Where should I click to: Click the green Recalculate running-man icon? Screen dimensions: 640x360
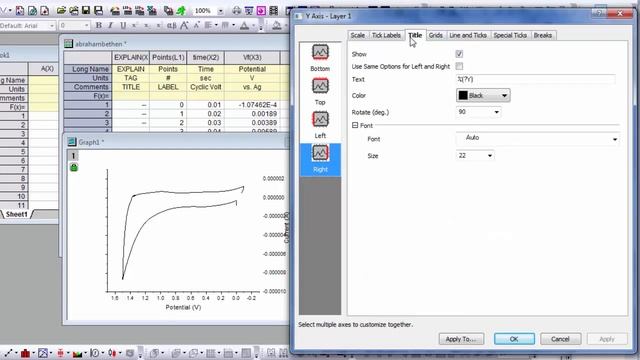[x=181, y=10]
